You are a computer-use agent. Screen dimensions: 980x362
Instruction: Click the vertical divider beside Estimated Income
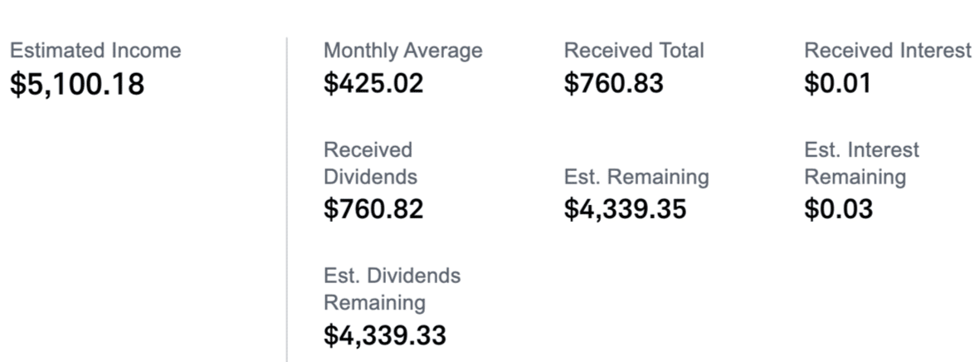[286, 199]
